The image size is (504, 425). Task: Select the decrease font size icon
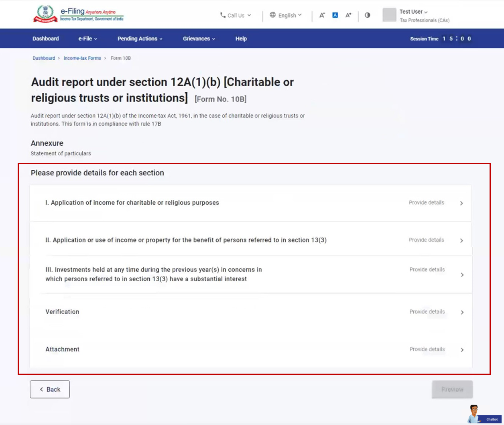point(322,15)
